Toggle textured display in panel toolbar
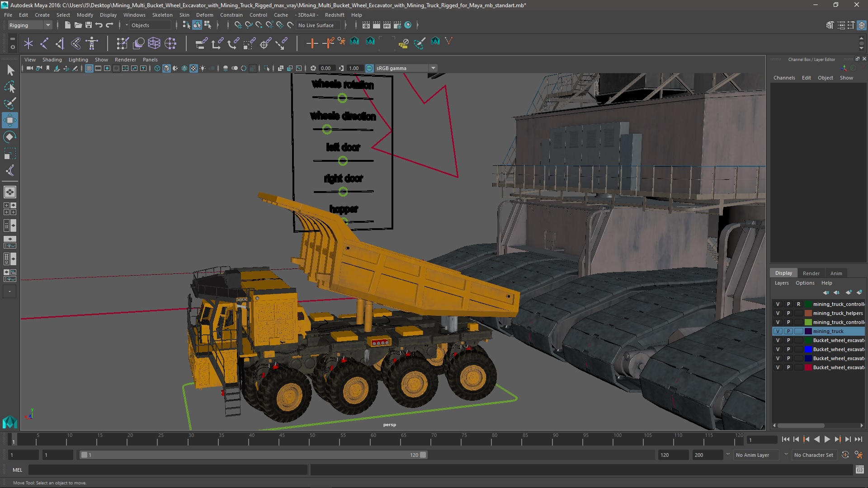Viewport: 868px width, 488px height. (193, 68)
